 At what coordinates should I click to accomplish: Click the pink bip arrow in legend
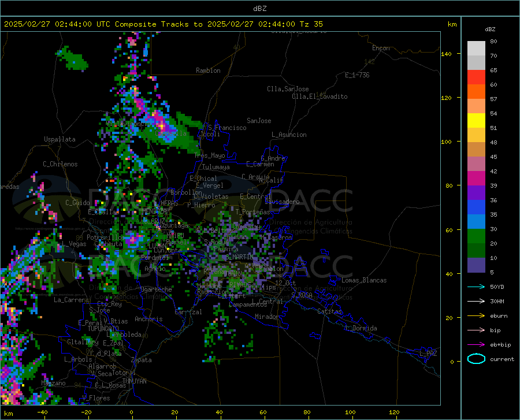(x=476, y=330)
